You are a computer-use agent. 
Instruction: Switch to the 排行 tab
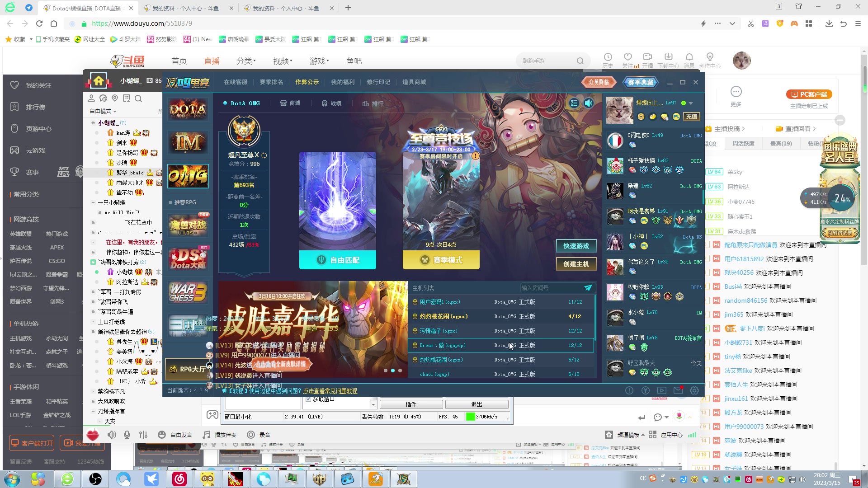pyautogui.click(x=373, y=103)
